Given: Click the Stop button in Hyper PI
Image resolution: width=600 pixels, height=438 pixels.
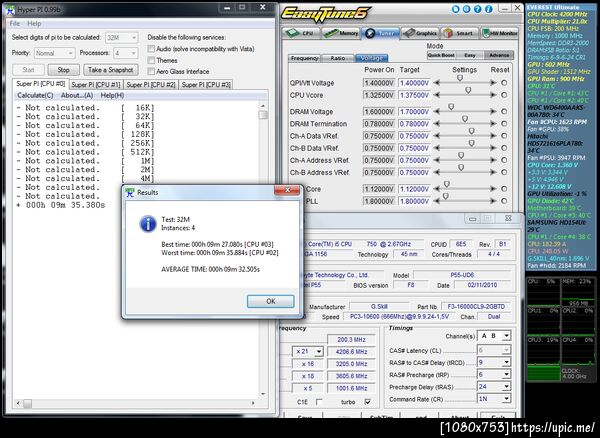Looking at the screenshot, I should (64, 70).
